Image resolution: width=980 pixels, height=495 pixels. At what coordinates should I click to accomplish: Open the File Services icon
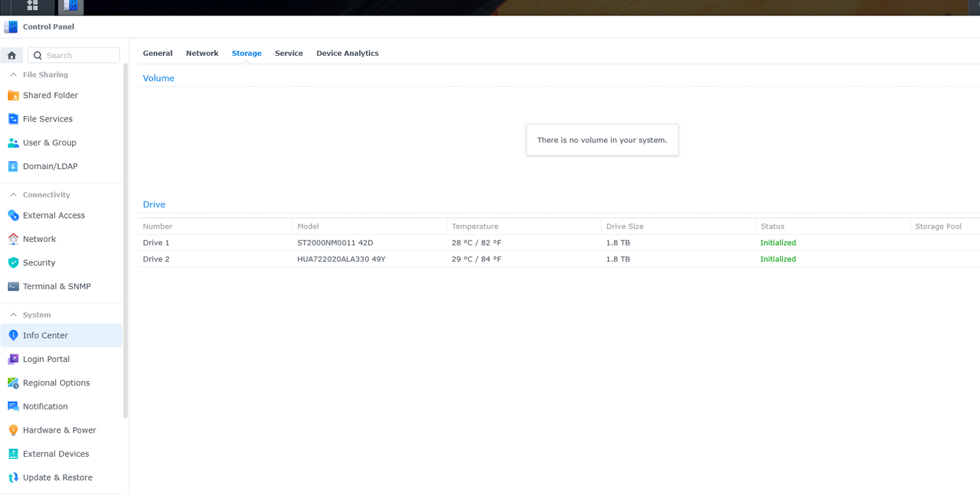coord(13,119)
